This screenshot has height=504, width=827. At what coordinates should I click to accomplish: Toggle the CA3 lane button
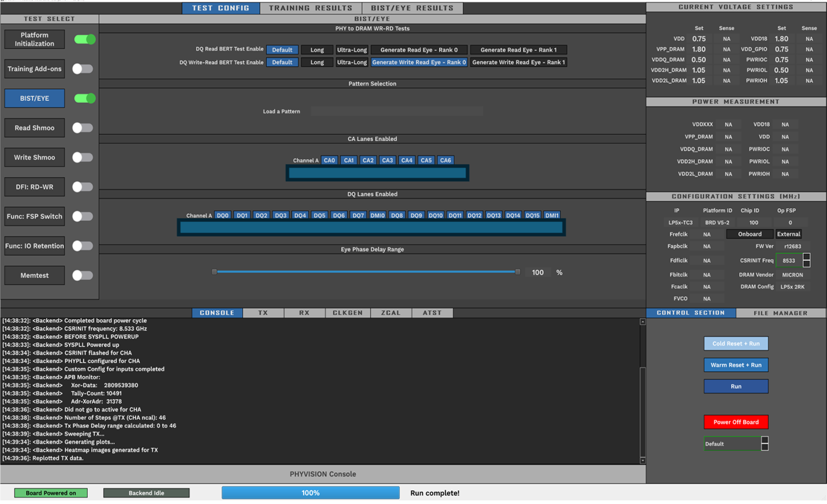[387, 160]
